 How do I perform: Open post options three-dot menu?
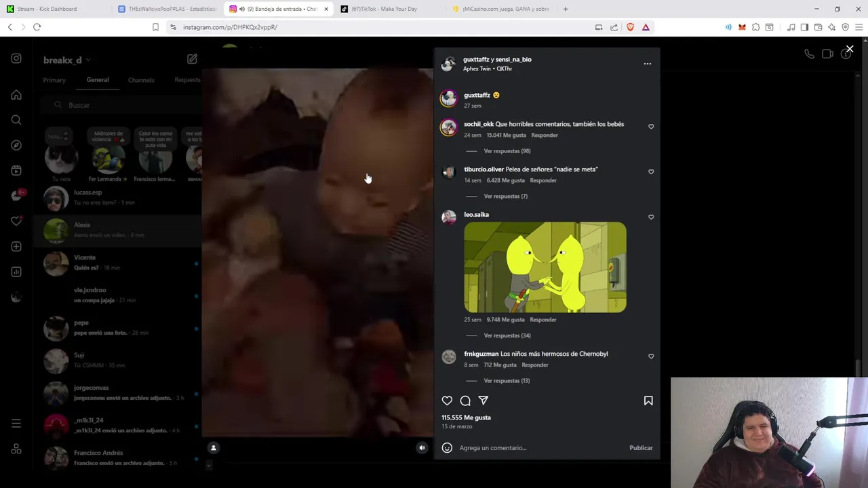pos(648,64)
